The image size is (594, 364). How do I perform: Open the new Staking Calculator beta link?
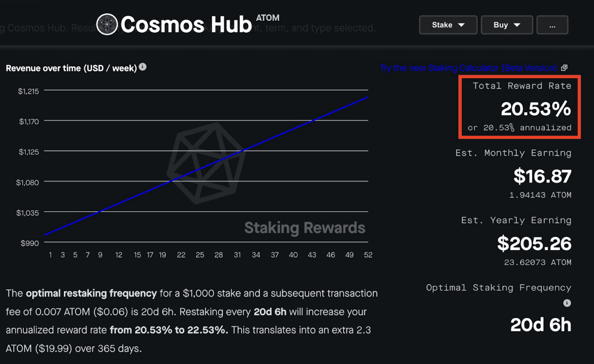[x=468, y=68]
